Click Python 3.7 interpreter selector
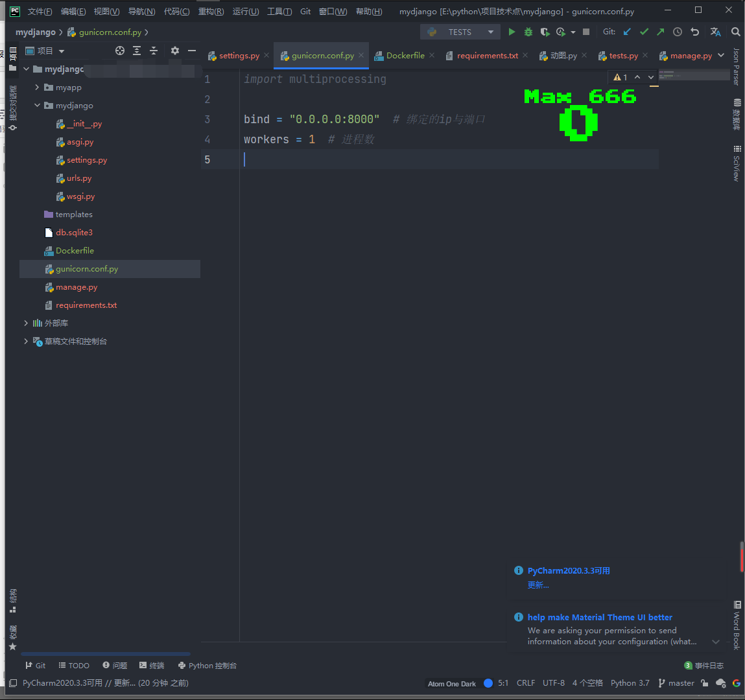The width and height of the screenshot is (745, 700). (x=630, y=683)
